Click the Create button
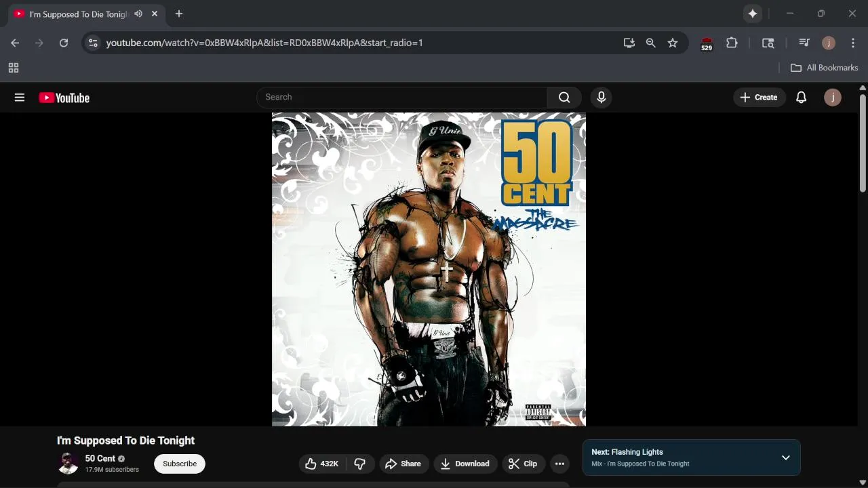The width and height of the screenshot is (868, 488). click(759, 98)
